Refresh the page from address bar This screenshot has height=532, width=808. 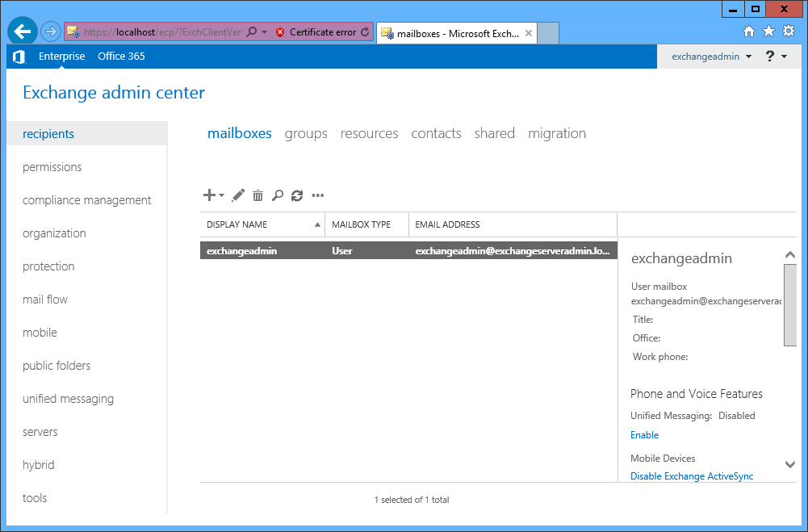[365, 32]
